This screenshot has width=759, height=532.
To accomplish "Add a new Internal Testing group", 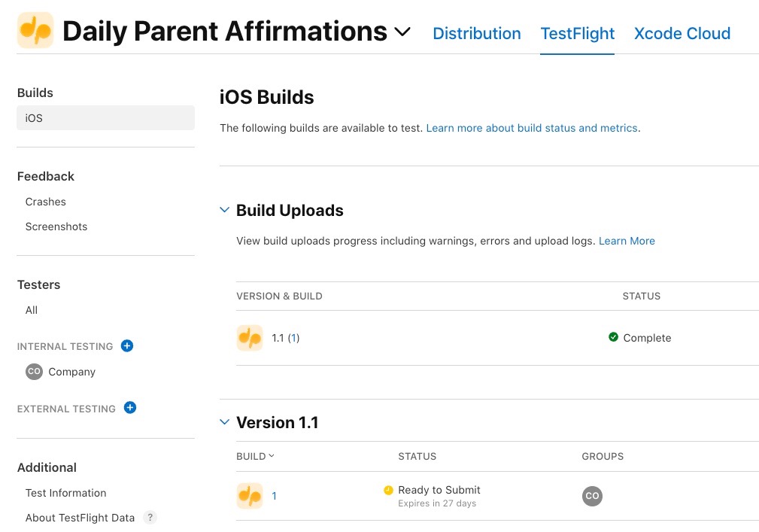I will point(126,346).
